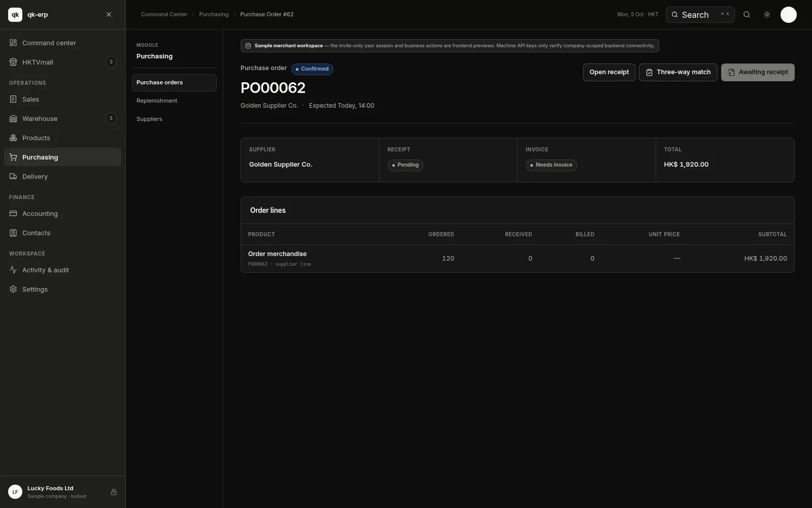The width and height of the screenshot is (812, 508).
Task: Click the Golden Supplier Co. supplier card name
Action: click(x=281, y=165)
